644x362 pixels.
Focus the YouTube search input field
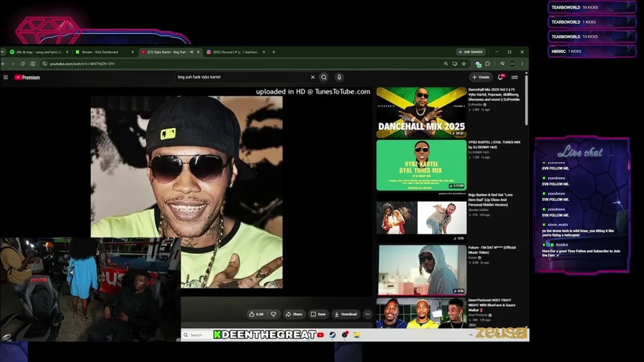242,77
